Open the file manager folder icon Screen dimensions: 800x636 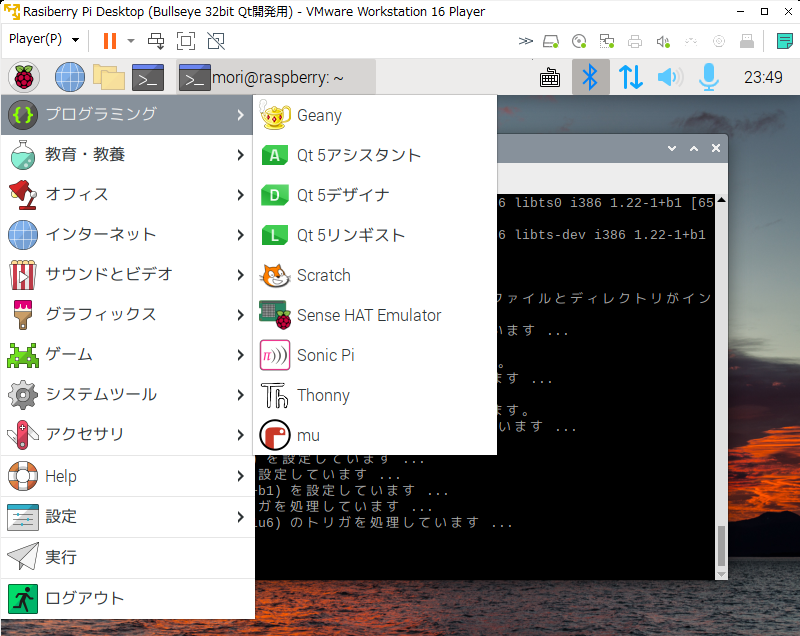[109, 78]
